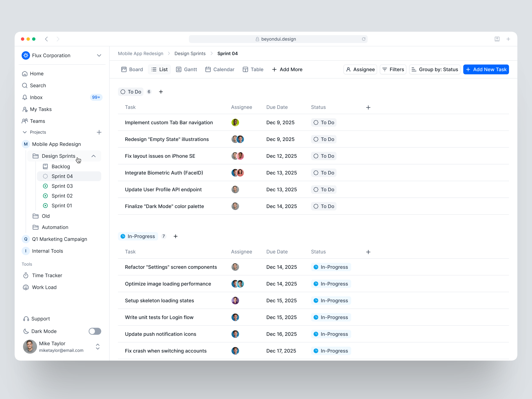This screenshot has height=399, width=532.
Task: Open the Search icon in the sidebar
Action: [x=25, y=85]
